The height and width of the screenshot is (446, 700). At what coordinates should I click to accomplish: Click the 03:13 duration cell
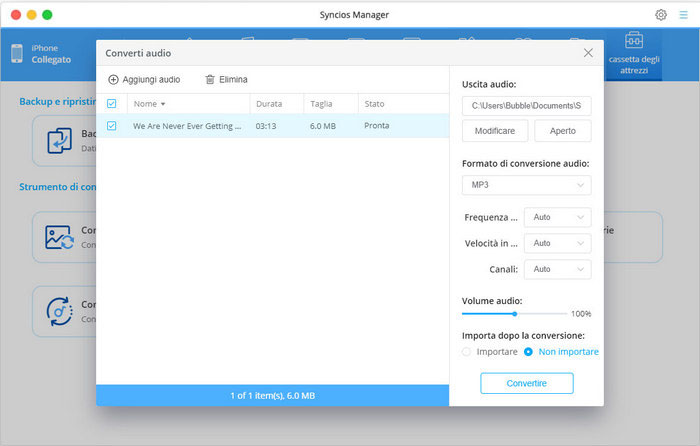pyautogui.click(x=266, y=126)
